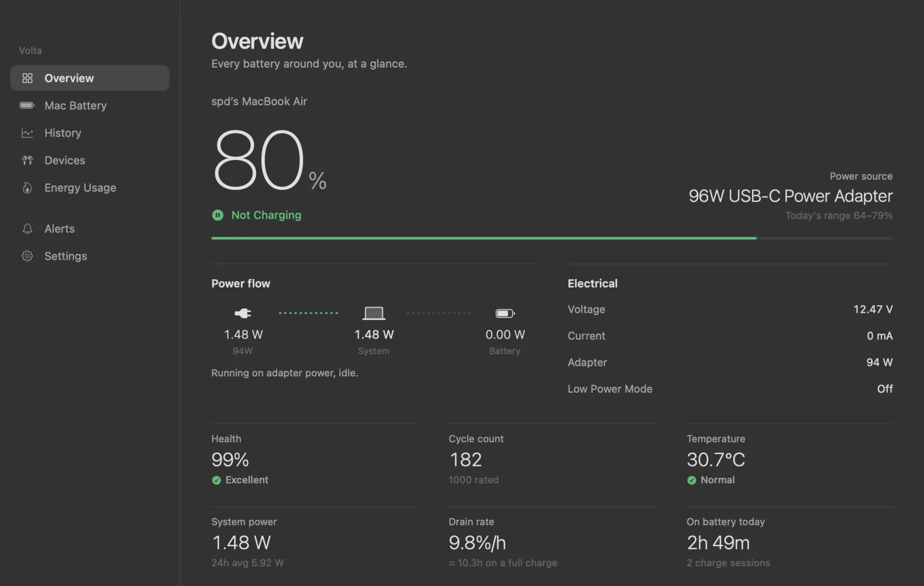Click the large 80 percent battery reading

[270, 160]
